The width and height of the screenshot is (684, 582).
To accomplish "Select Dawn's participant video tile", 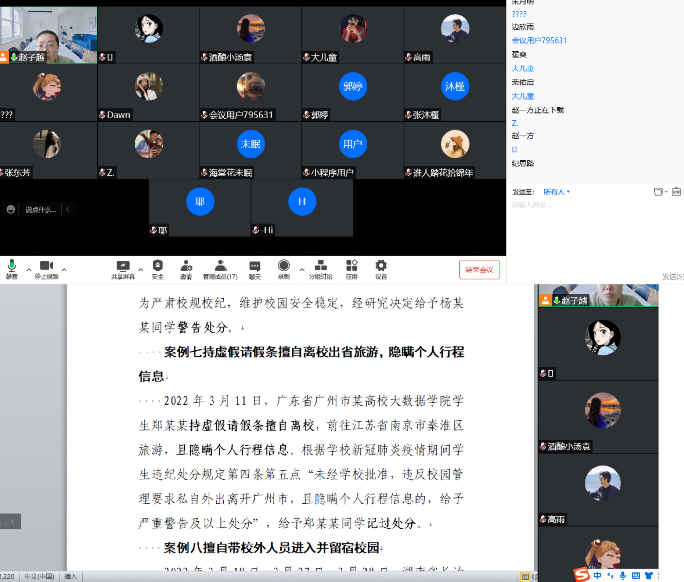I will click(x=149, y=94).
